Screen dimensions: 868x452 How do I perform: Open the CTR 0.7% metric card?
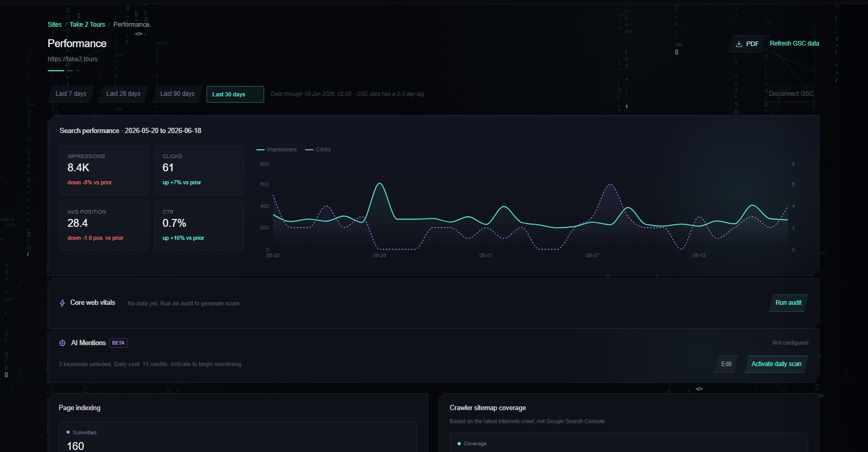click(x=199, y=226)
